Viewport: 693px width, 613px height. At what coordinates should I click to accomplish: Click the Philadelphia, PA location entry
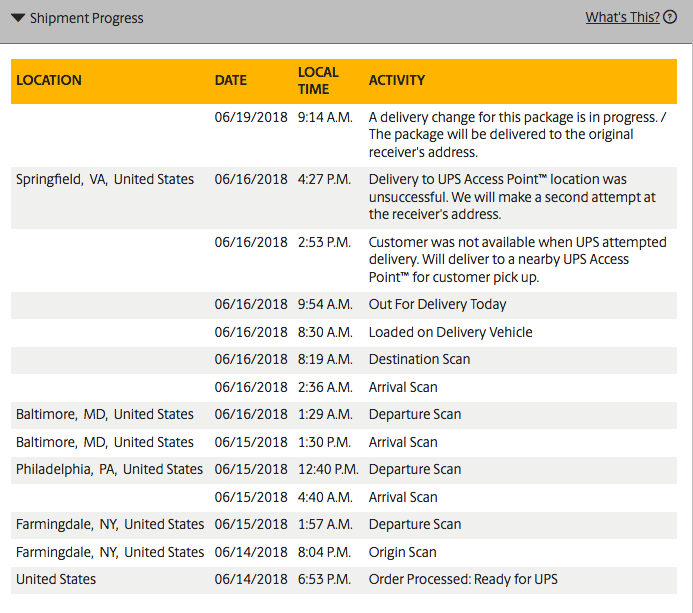(109, 469)
